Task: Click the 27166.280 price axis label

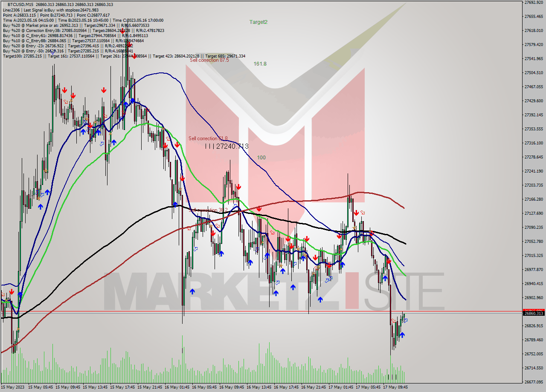Action: click(x=534, y=199)
